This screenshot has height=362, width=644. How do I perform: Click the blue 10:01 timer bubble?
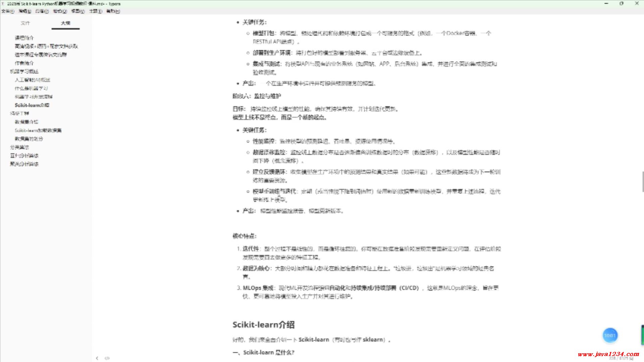coord(610,335)
